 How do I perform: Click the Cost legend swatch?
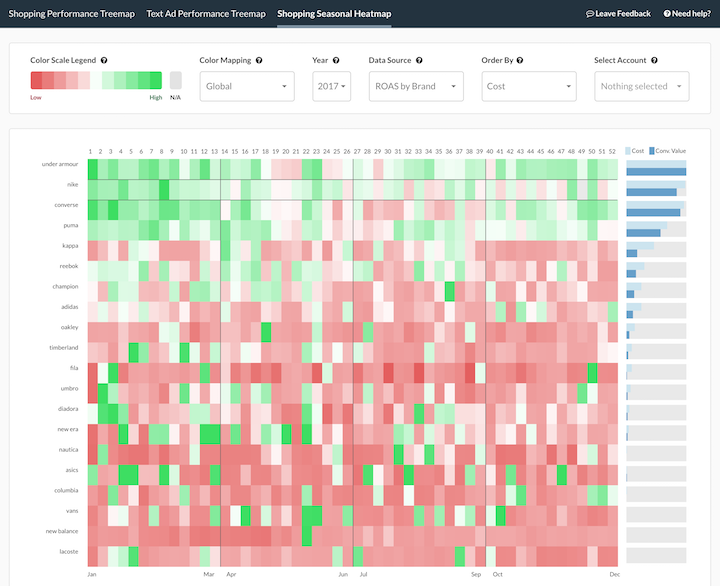click(x=628, y=151)
